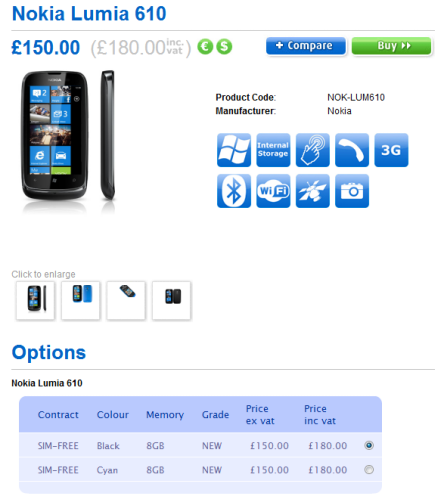This screenshot has height=499, width=447.
Task: Click the Bluetooth feature icon
Action: click(234, 191)
